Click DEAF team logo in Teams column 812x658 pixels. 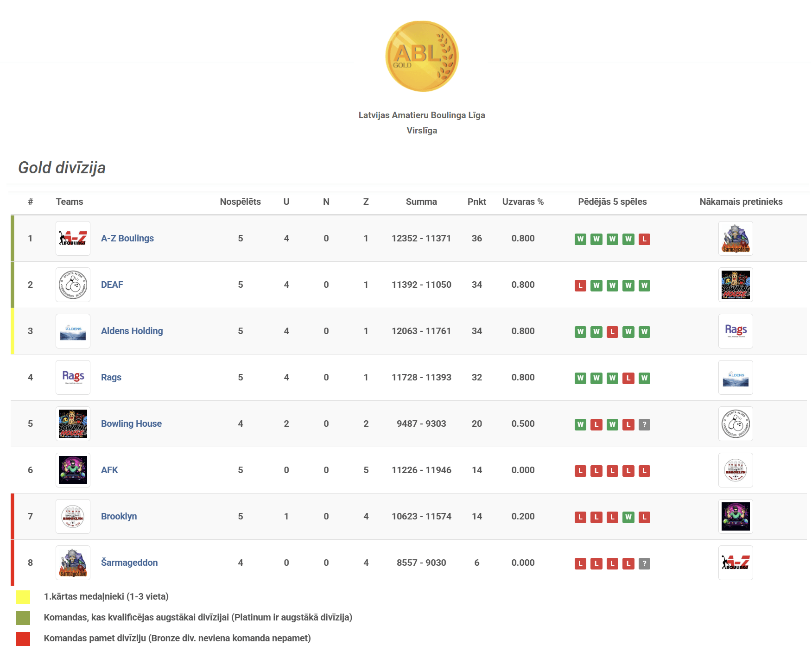point(73,285)
